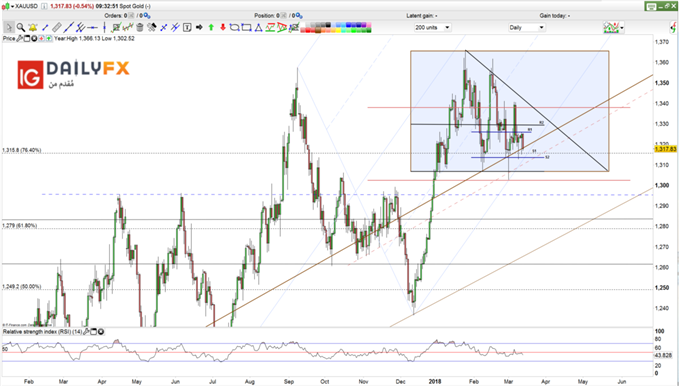Open the 200 units dropdown
This screenshot has height=386, width=679.
pos(433,27)
